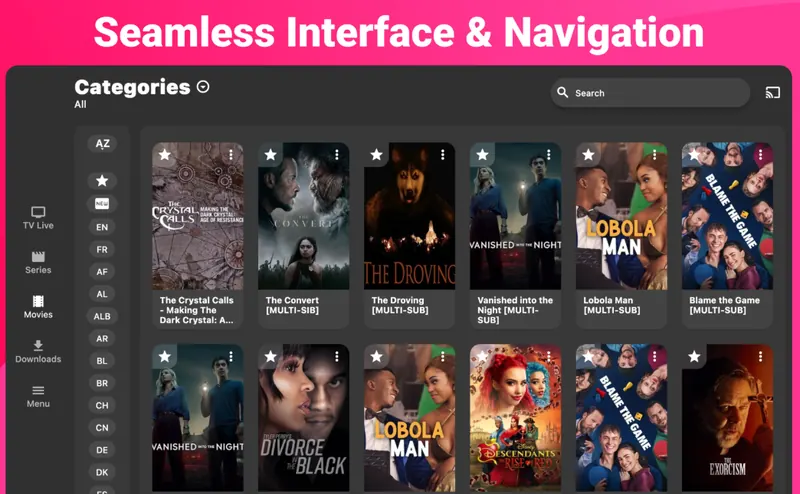Star The Droving as a favorite

377,155
